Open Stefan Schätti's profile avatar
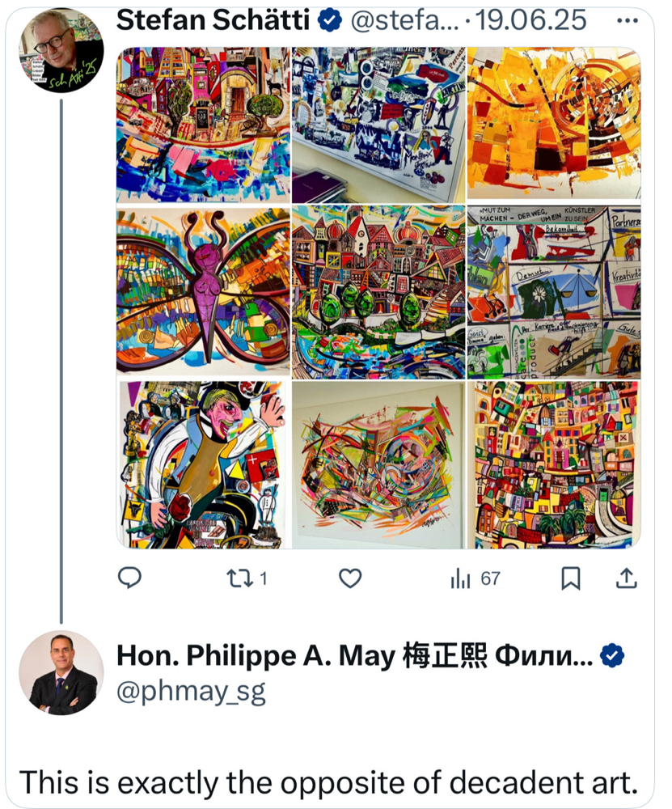This screenshot has width=672, height=809. 61,50
